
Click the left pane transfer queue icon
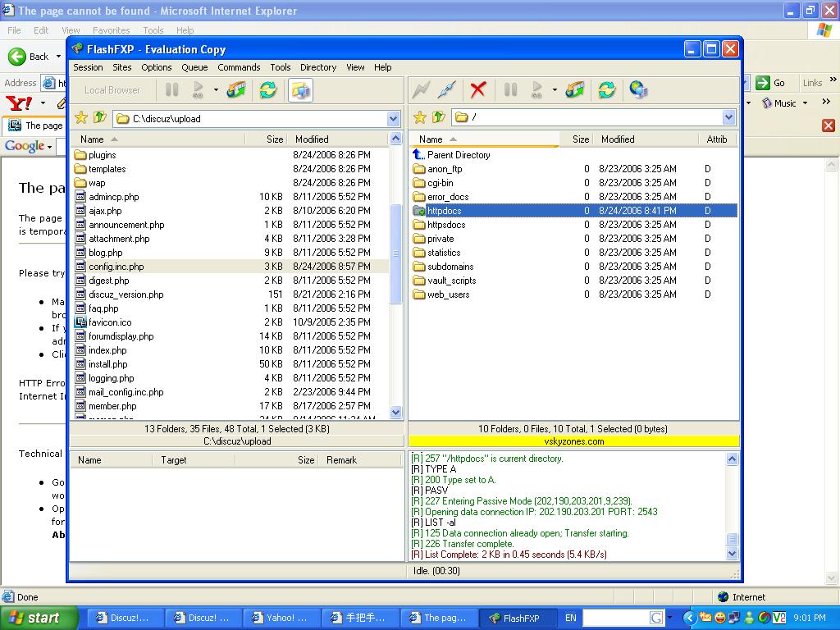pos(236,90)
